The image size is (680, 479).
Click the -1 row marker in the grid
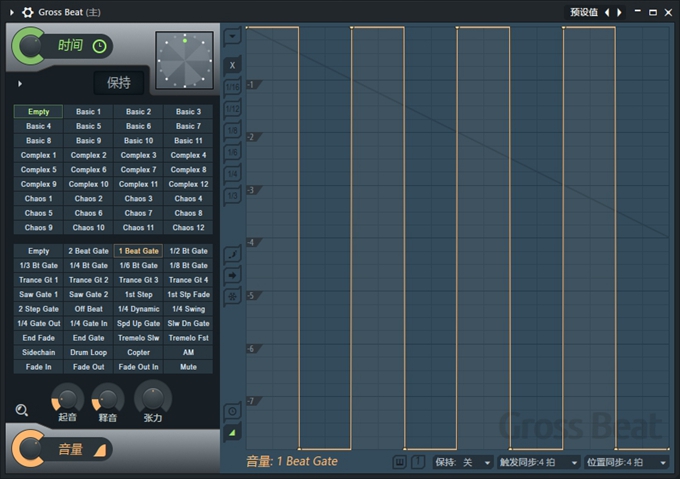[x=253, y=85]
